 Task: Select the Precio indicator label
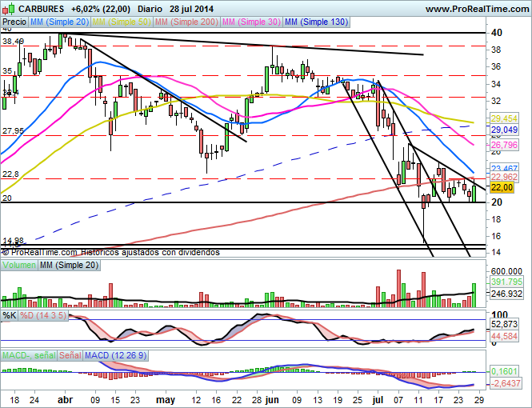pos(14,22)
